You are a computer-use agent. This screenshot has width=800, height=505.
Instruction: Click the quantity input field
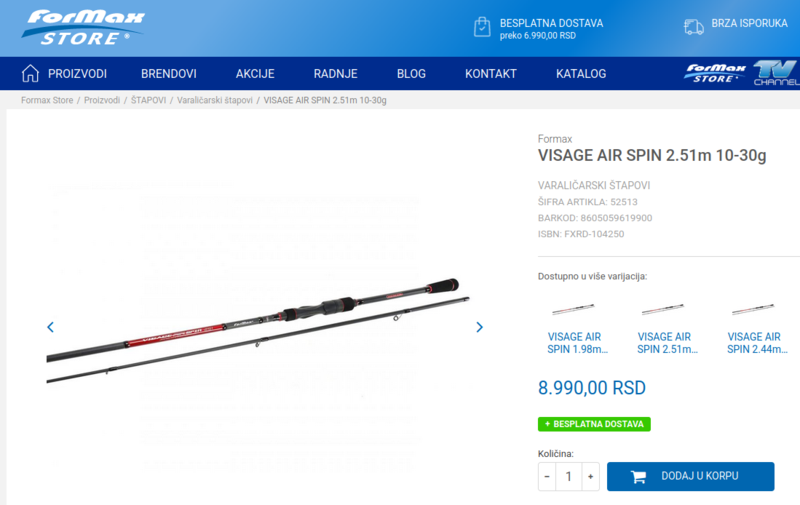tap(568, 476)
